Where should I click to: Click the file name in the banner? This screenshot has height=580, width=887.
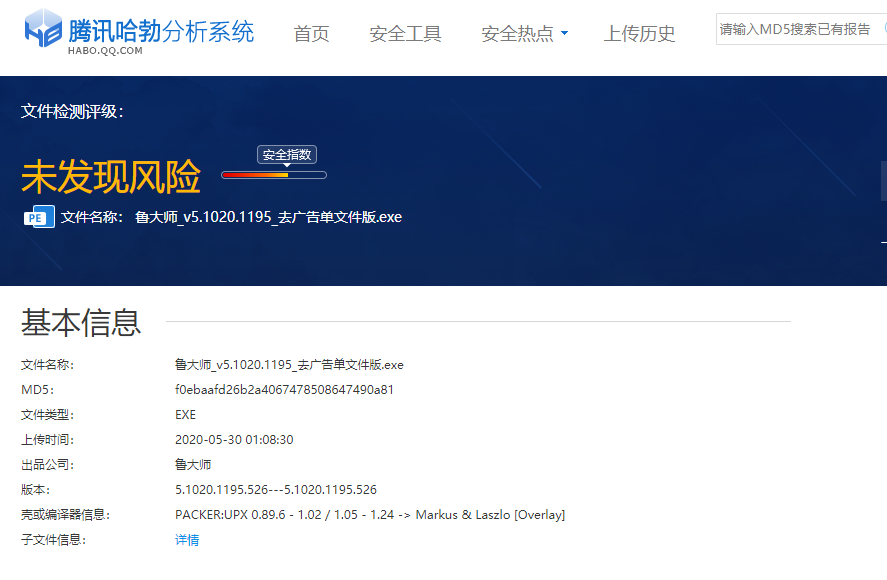269,217
